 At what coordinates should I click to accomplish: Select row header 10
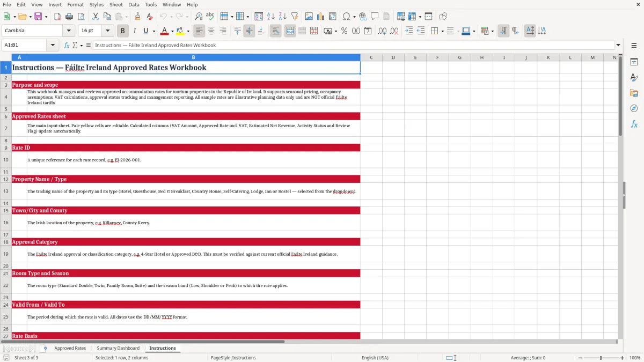pos(6,160)
